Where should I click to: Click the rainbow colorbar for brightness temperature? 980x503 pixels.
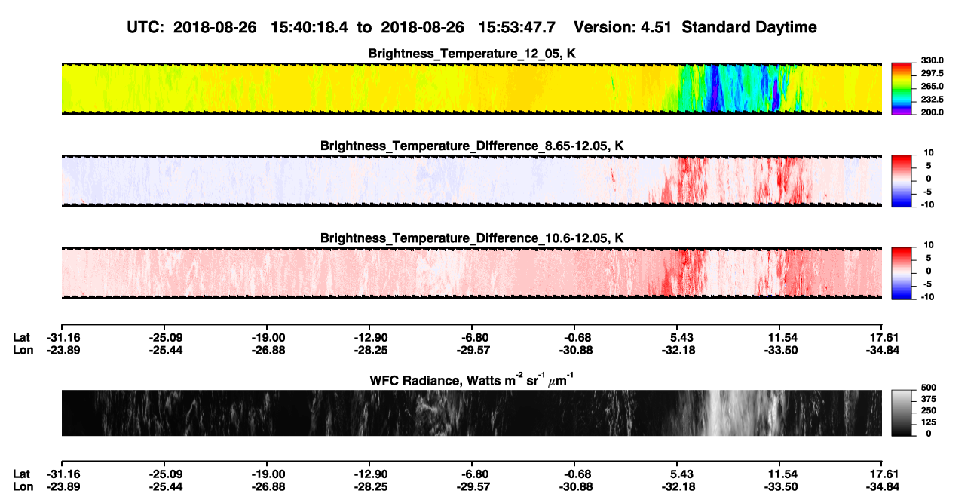(902, 88)
